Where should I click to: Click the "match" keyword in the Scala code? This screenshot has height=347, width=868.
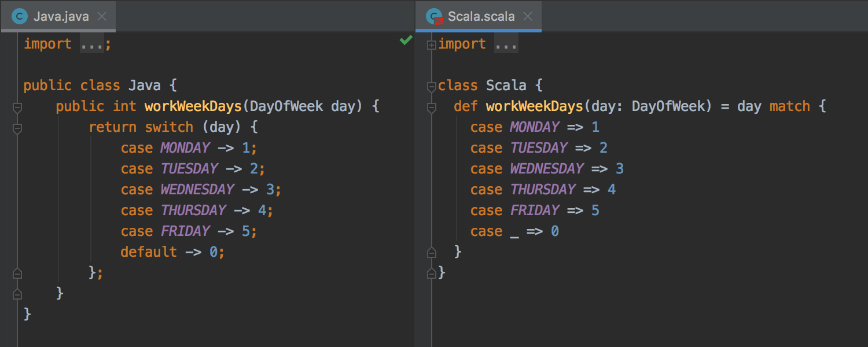789,106
